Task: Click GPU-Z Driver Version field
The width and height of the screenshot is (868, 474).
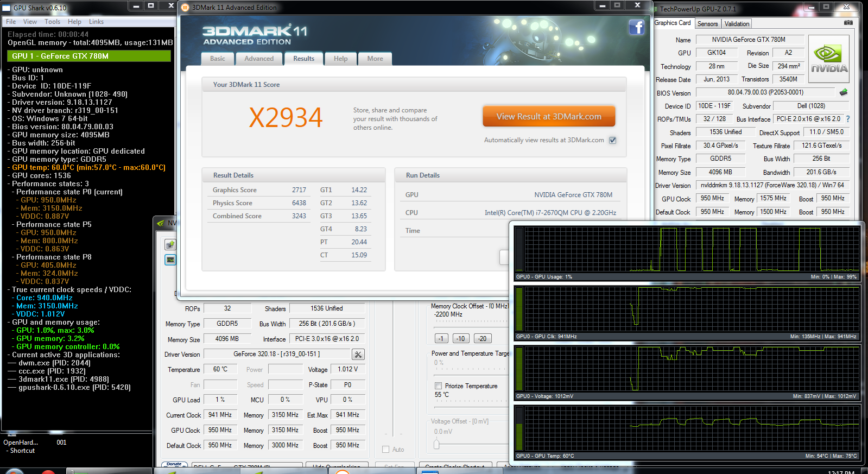Action: (x=772, y=185)
